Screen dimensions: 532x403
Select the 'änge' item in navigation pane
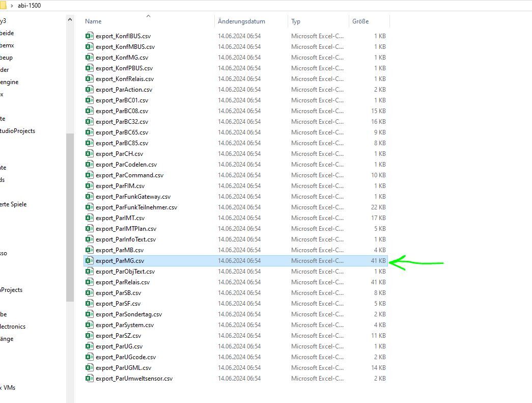pyautogui.click(x=7, y=338)
